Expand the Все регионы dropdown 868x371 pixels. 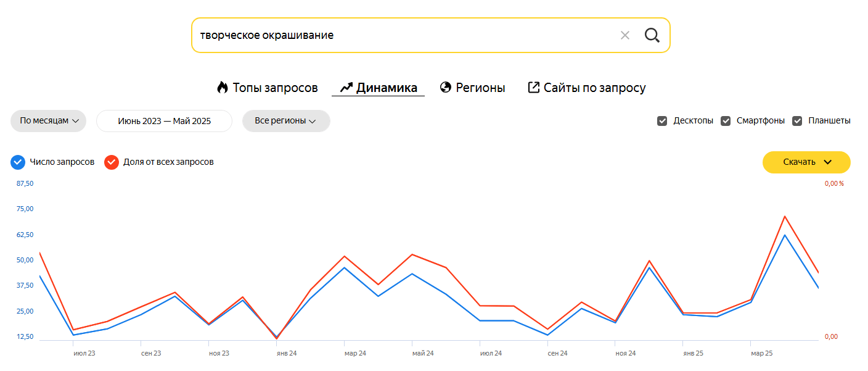(285, 121)
